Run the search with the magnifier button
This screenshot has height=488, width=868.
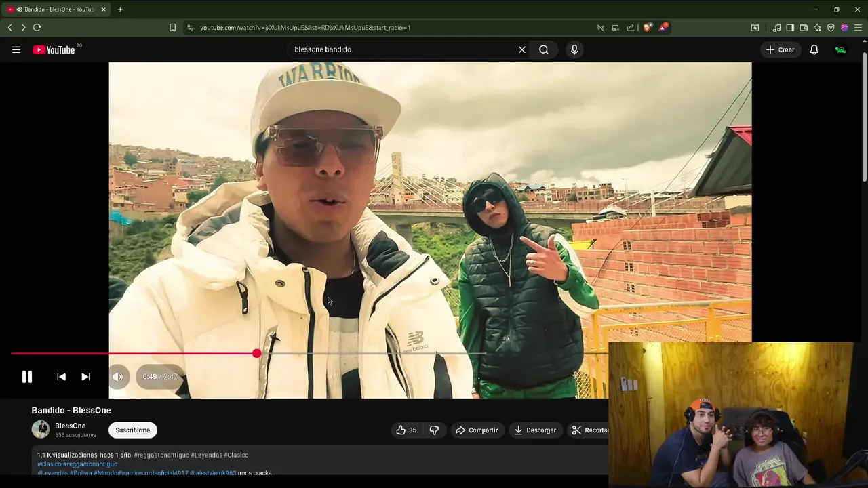click(544, 49)
